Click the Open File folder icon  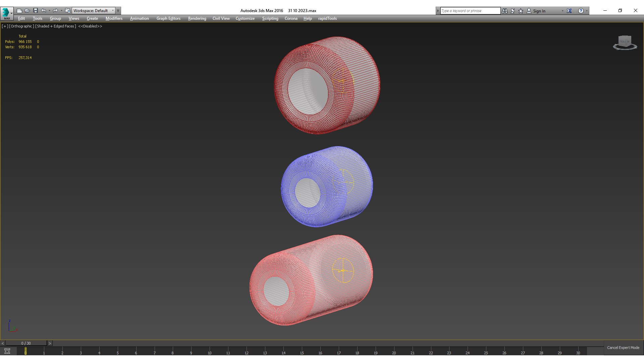point(28,11)
